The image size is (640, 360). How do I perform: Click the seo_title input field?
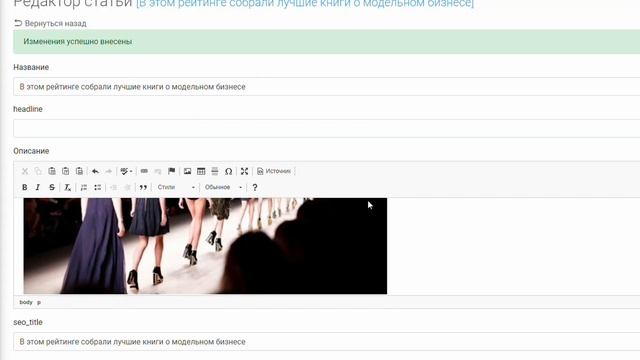pos(327,342)
